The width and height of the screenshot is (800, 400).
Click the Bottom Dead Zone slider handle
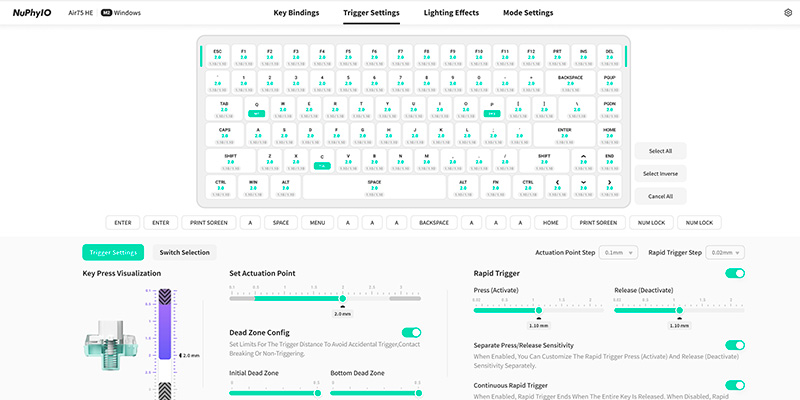click(x=418, y=393)
